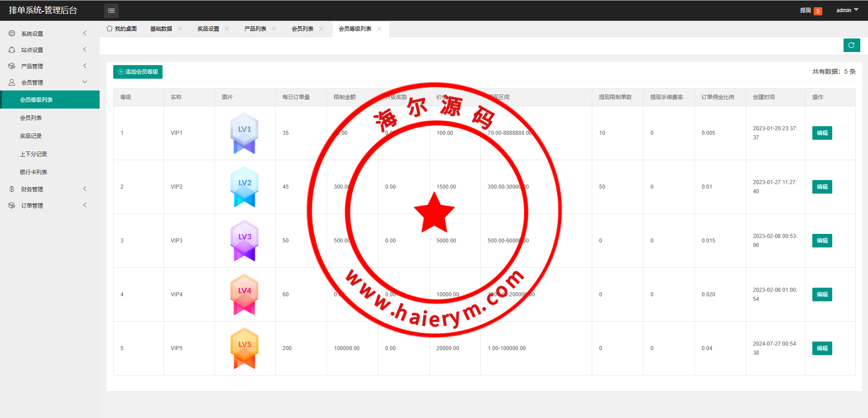
Task: Switch to the 产品列表 tab
Action: pyautogui.click(x=255, y=29)
